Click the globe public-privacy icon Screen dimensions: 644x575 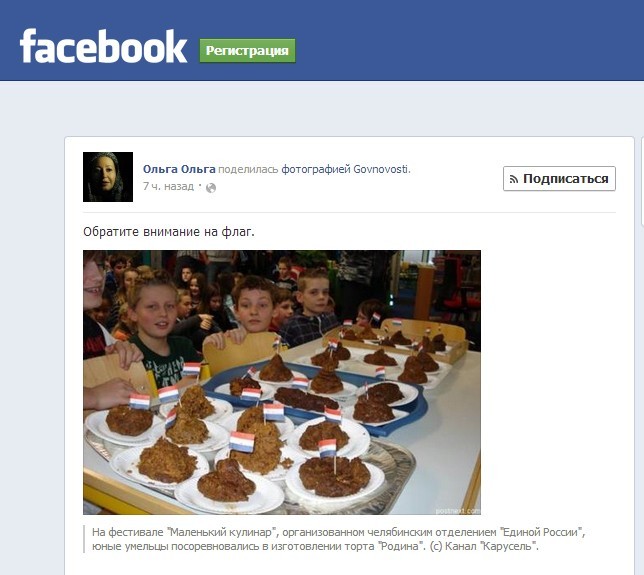point(211,188)
